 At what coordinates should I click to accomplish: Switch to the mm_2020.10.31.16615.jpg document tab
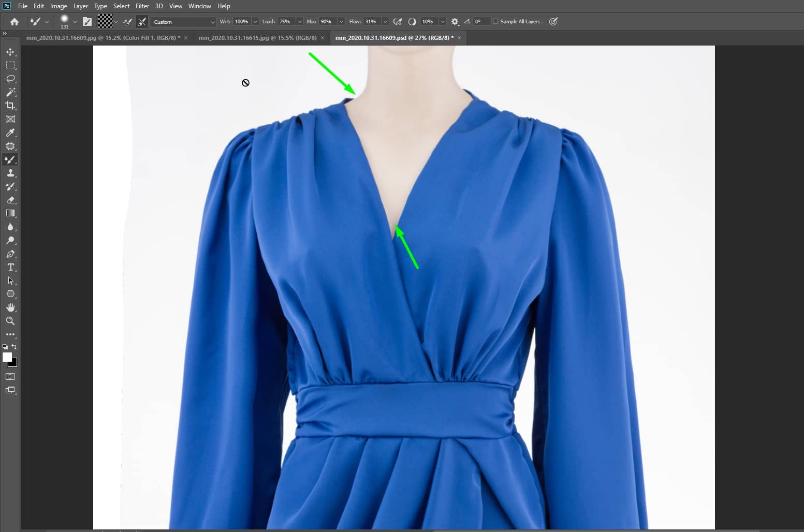click(257, 38)
